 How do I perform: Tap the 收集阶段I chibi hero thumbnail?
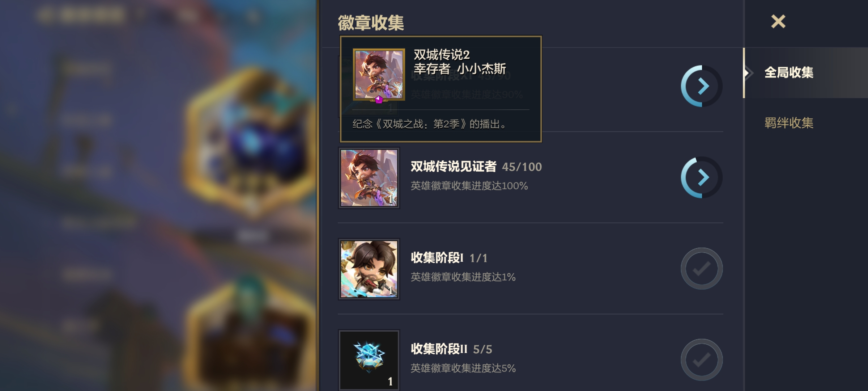tap(369, 269)
